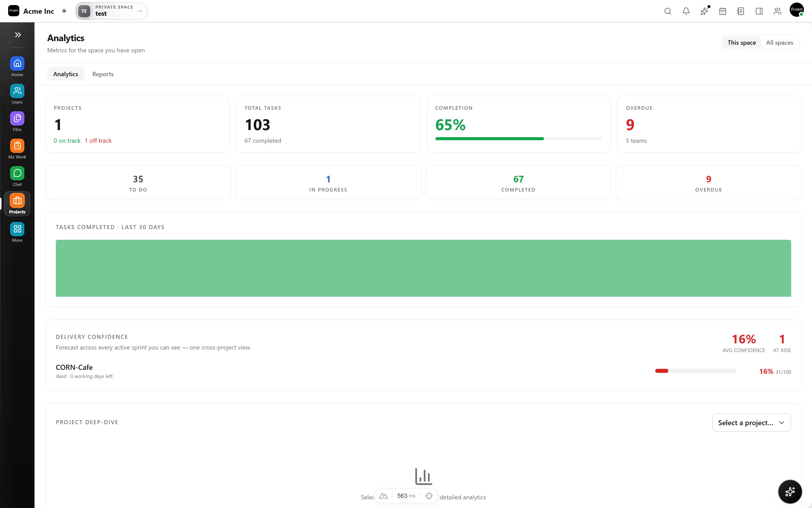Viewport: 812px width, 508px height.
Task: Open the private space test switcher
Action: point(111,11)
